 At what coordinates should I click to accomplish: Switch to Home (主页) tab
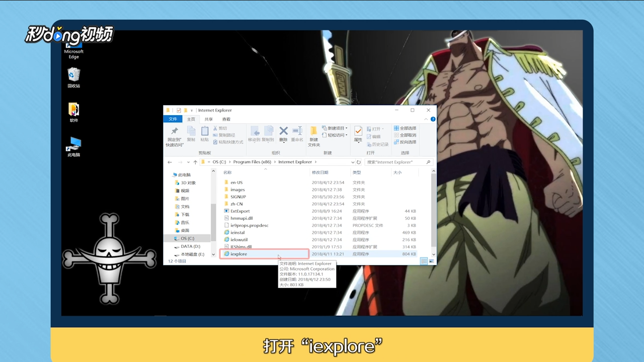pyautogui.click(x=191, y=119)
